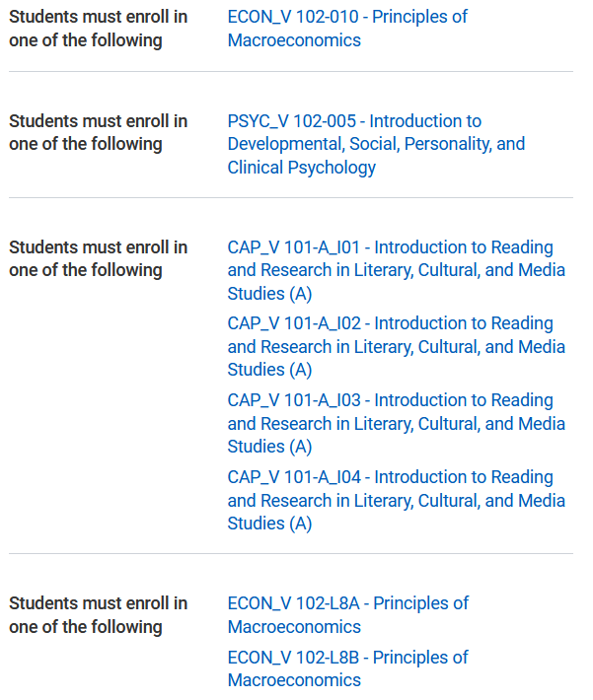The width and height of the screenshot is (593, 700).
Task: Choose the Clinical Psychology introduction course
Action: click(x=376, y=144)
